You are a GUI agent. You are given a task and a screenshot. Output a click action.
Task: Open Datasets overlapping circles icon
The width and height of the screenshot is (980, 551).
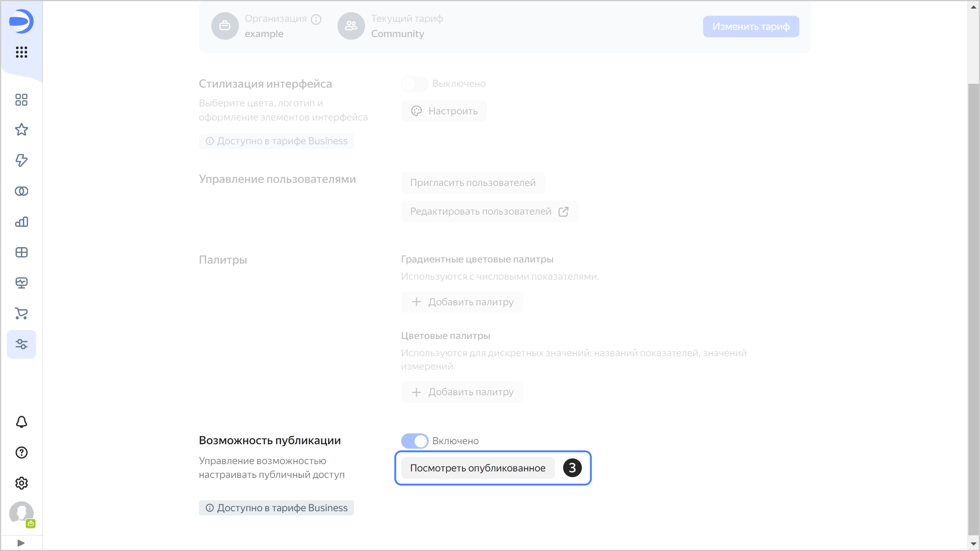[x=21, y=191]
